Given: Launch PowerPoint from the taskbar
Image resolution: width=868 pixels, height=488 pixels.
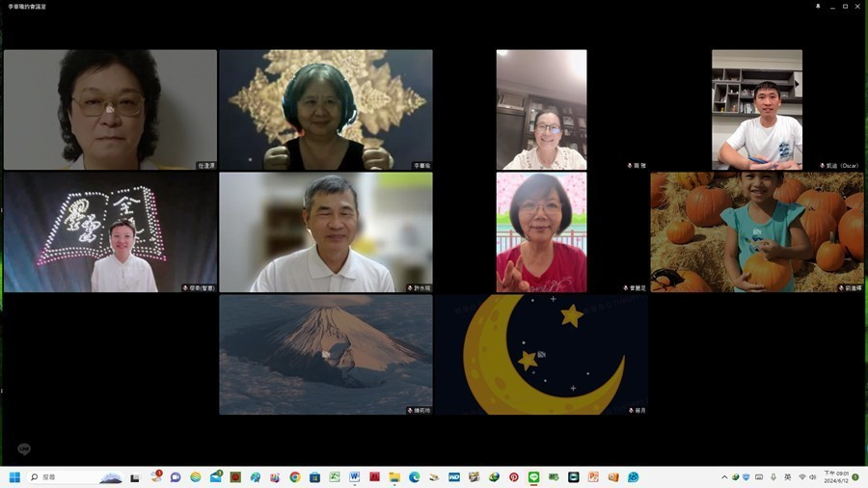Looking at the screenshot, I should (593, 477).
